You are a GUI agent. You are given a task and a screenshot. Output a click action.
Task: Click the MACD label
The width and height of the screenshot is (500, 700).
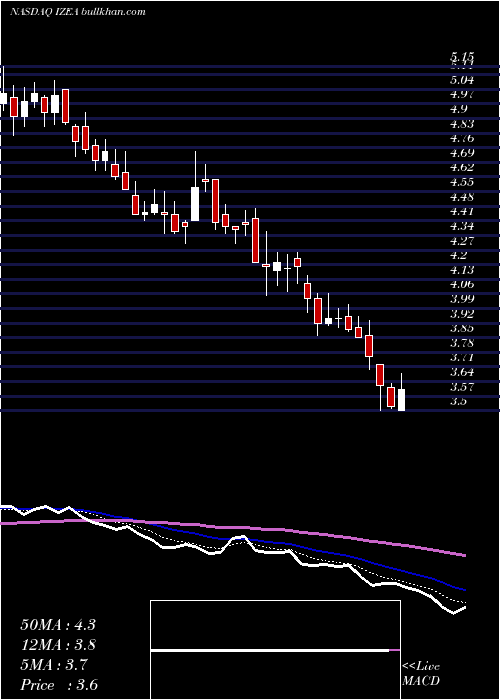[x=421, y=681]
